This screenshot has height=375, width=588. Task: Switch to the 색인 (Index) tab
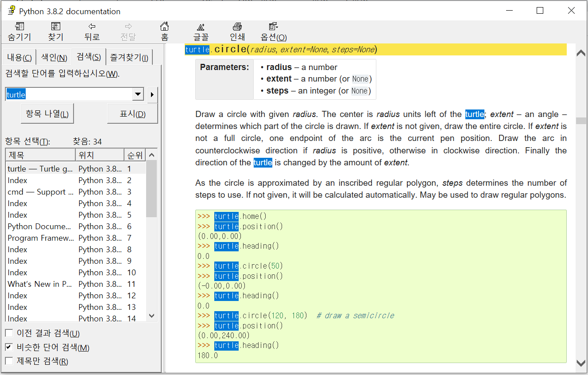tap(54, 57)
